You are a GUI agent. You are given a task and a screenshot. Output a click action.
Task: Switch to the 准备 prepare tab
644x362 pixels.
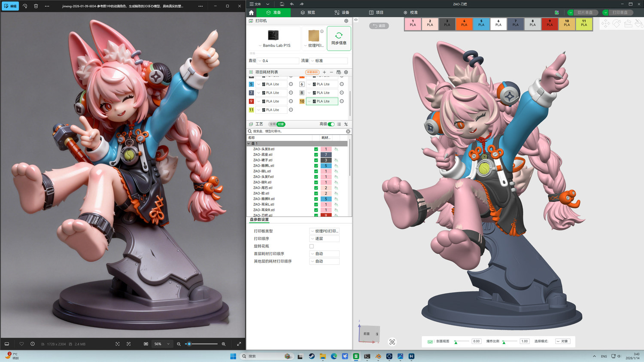coord(273,12)
